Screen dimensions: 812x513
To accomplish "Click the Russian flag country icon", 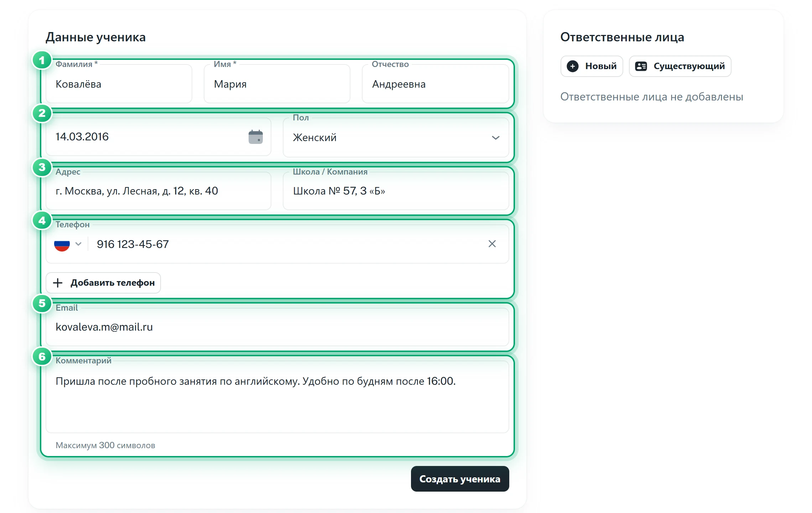I will point(62,244).
